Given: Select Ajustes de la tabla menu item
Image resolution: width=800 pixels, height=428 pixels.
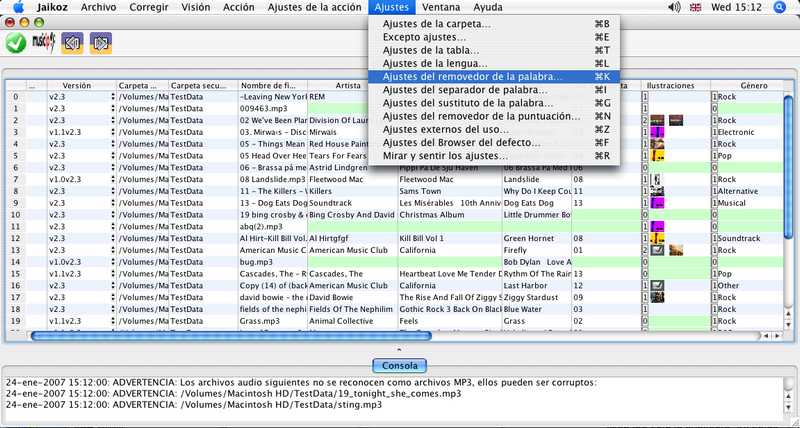Looking at the screenshot, I should click(x=493, y=51).
